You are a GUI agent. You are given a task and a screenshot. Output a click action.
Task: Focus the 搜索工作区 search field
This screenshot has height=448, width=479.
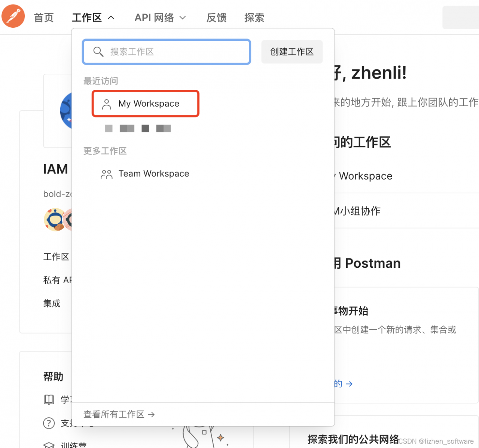(167, 52)
